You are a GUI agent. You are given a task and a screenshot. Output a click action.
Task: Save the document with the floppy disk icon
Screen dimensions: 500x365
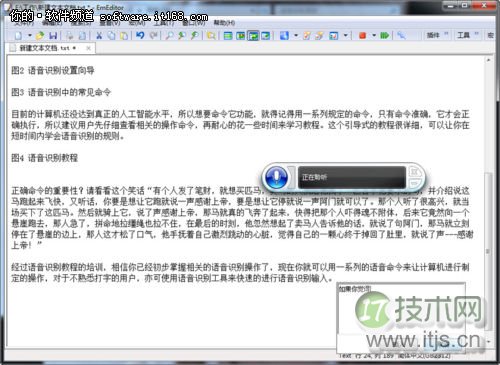click(x=53, y=35)
